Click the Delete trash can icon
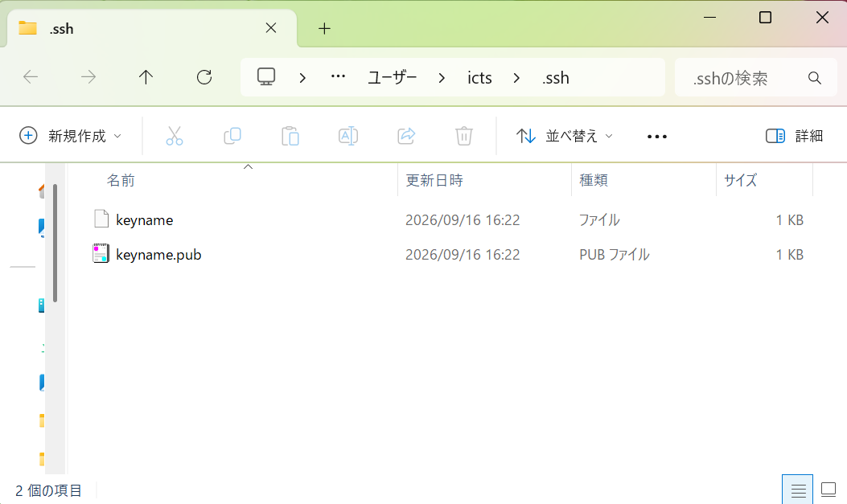The height and width of the screenshot is (504, 847). 464,136
